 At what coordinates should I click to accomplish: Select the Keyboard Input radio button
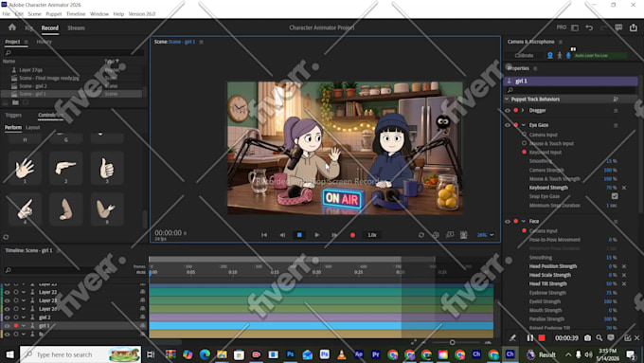[x=524, y=152]
